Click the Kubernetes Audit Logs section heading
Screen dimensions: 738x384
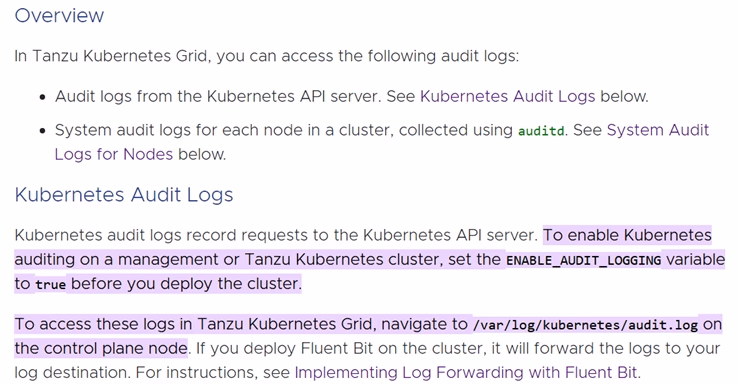124,195
